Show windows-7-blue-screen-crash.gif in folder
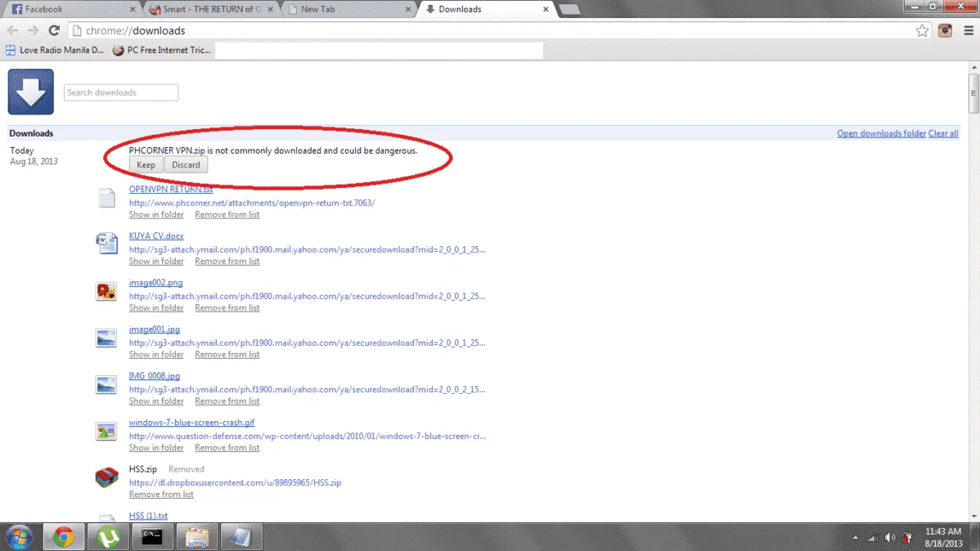The image size is (980, 551). [156, 447]
